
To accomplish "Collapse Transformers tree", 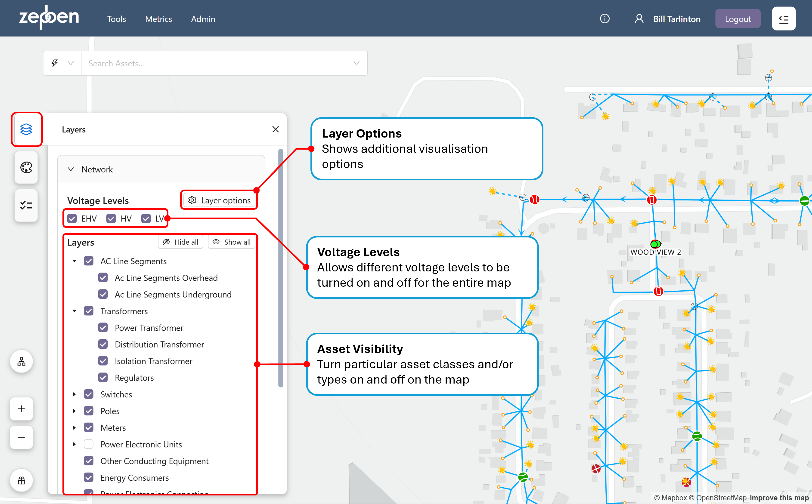I will click(x=74, y=311).
